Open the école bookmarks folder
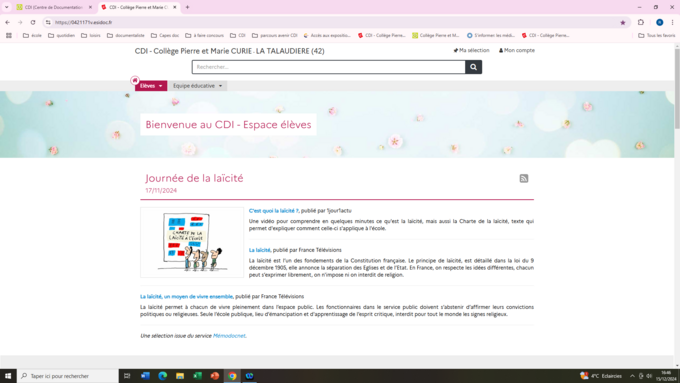This screenshot has height=383, width=680. click(x=32, y=36)
